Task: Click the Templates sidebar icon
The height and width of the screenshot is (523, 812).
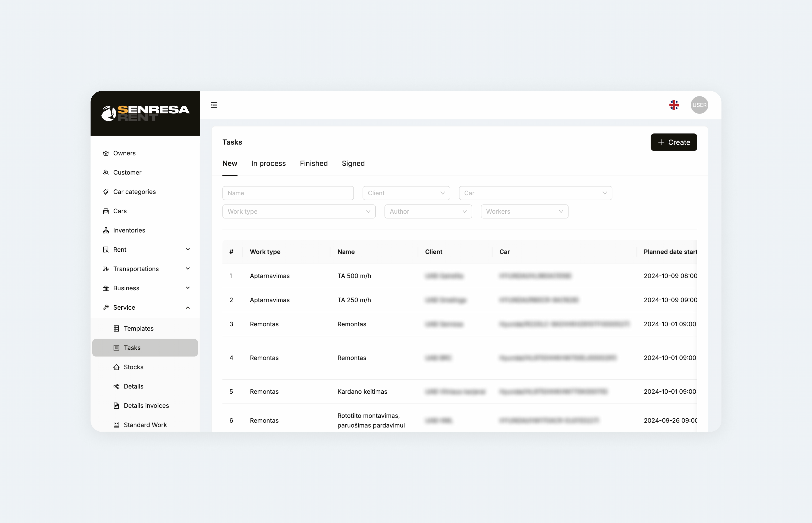Action: pos(116,328)
